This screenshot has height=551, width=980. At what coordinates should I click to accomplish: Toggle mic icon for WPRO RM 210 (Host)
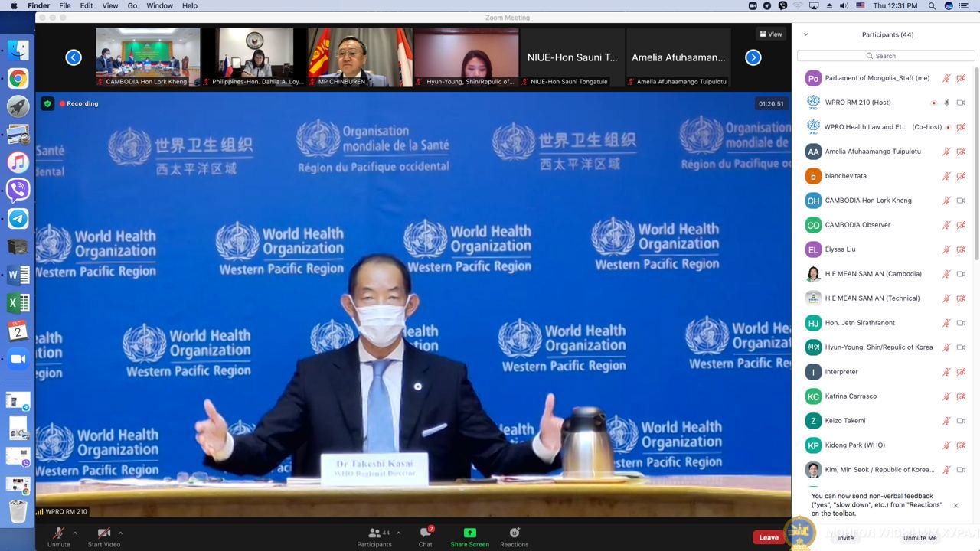click(x=946, y=103)
